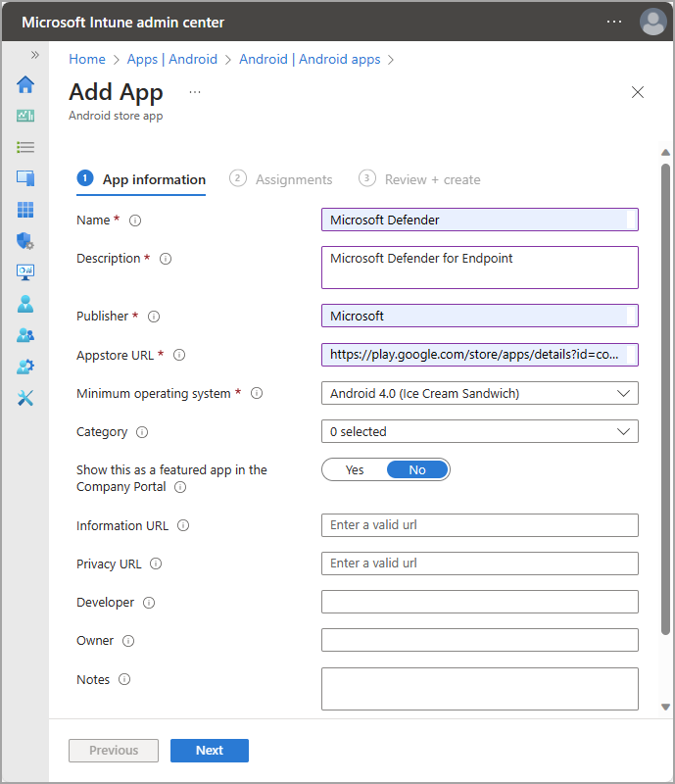Show info tooltip for Name field
The width and height of the screenshot is (675, 784).
coord(135,220)
